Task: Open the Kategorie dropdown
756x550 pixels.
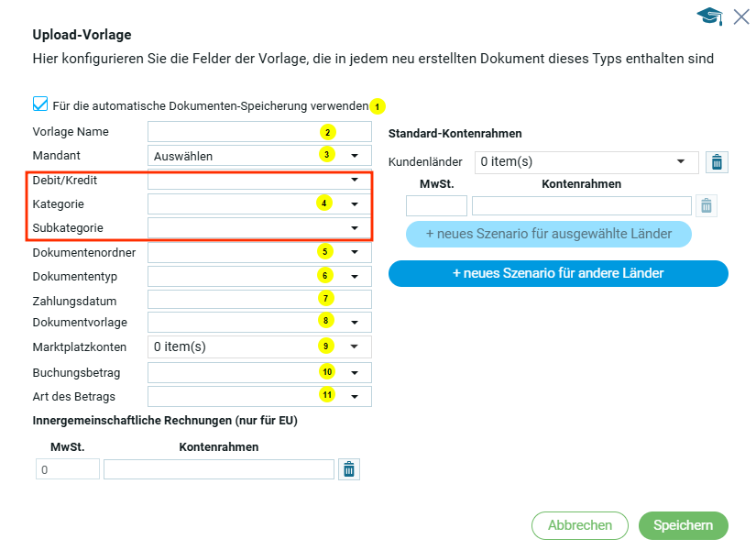Action: pyautogui.click(x=355, y=203)
